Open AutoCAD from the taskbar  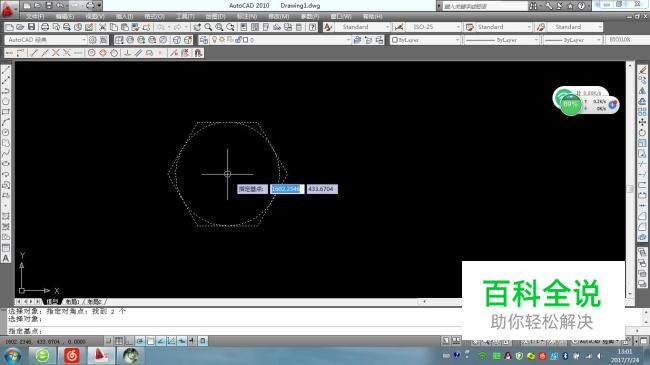coord(101,355)
